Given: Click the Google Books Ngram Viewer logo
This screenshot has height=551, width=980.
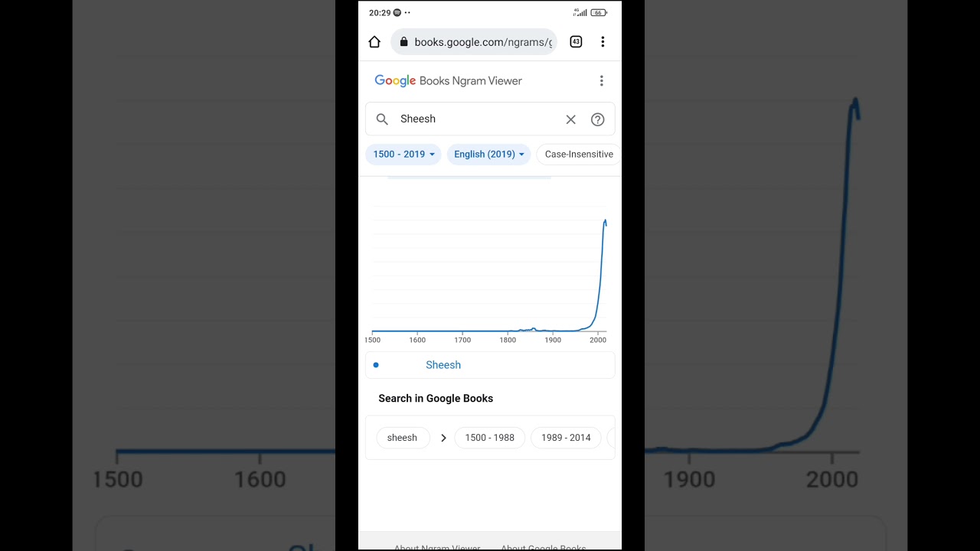Looking at the screenshot, I should click(448, 81).
